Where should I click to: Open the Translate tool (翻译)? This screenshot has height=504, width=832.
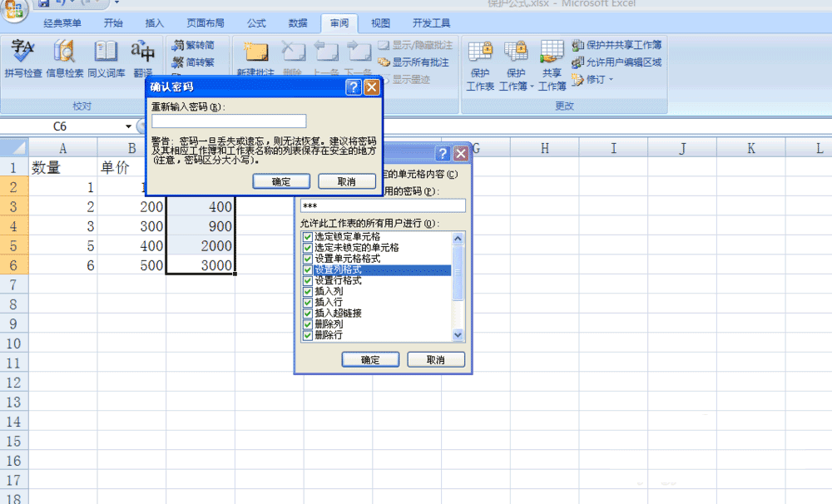pyautogui.click(x=142, y=58)
